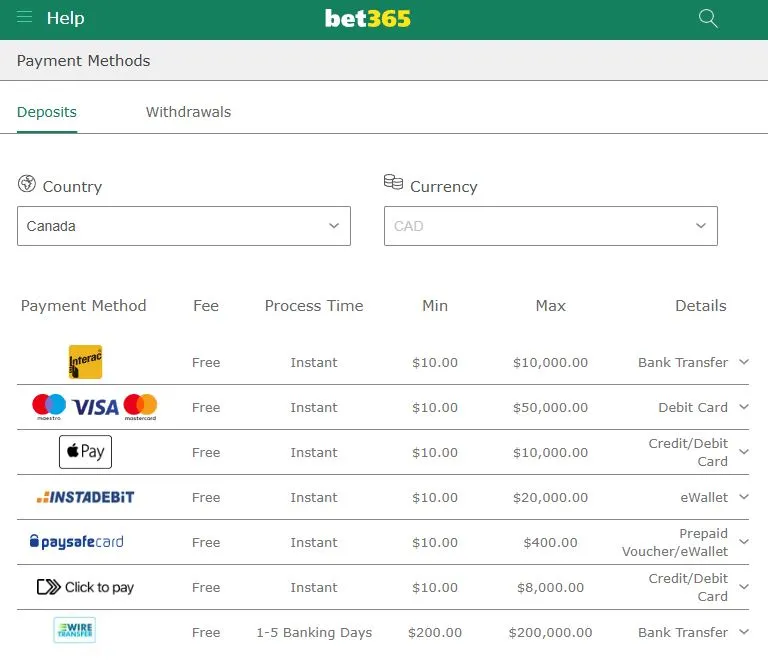Click the Process Time column header
768x664 pixels.
[x=314, y=306]
